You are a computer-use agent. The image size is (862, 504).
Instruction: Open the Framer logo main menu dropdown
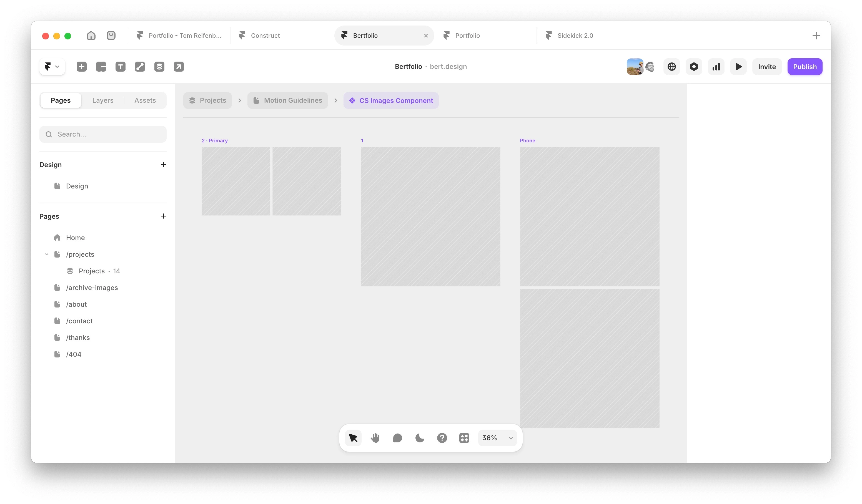coord(52,67)
